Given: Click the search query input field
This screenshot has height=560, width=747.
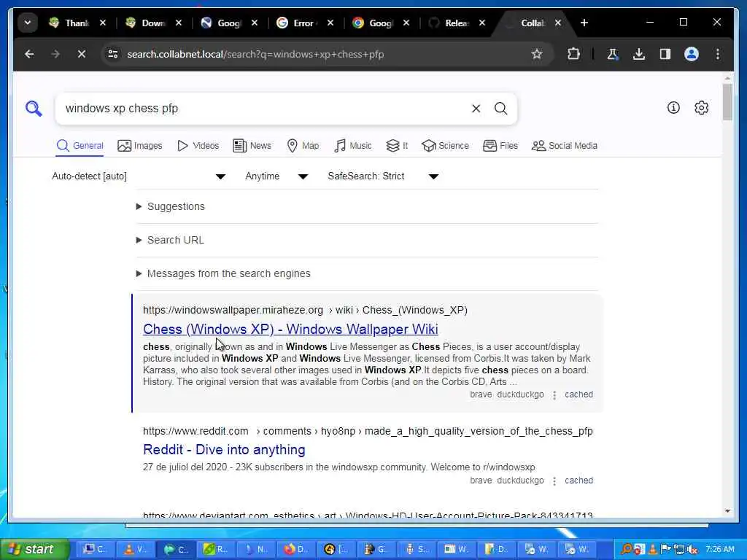Looking at the screenshot, I should pos(264,109).
